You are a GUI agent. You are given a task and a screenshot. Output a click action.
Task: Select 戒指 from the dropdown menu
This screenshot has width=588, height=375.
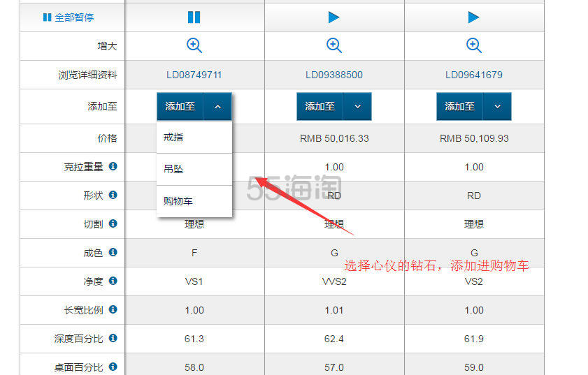click(x=173, y=138)
